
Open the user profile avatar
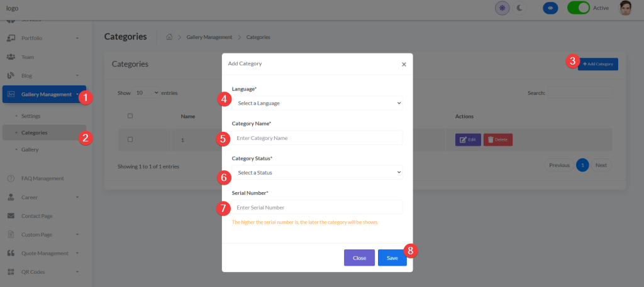pyautogui.click(x=625, y=8)
